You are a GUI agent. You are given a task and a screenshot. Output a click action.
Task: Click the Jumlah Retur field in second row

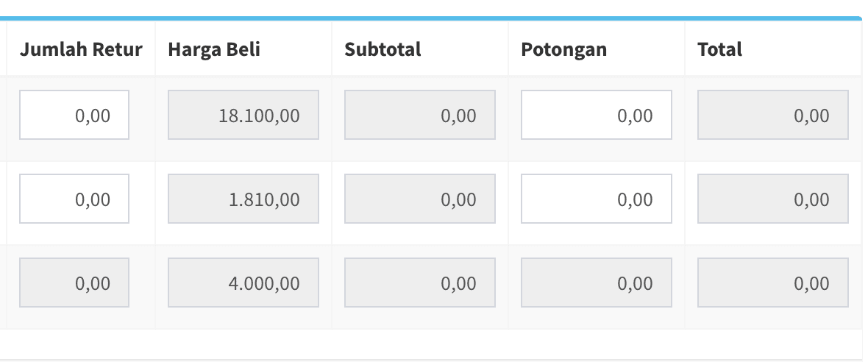tap(74, 199)
